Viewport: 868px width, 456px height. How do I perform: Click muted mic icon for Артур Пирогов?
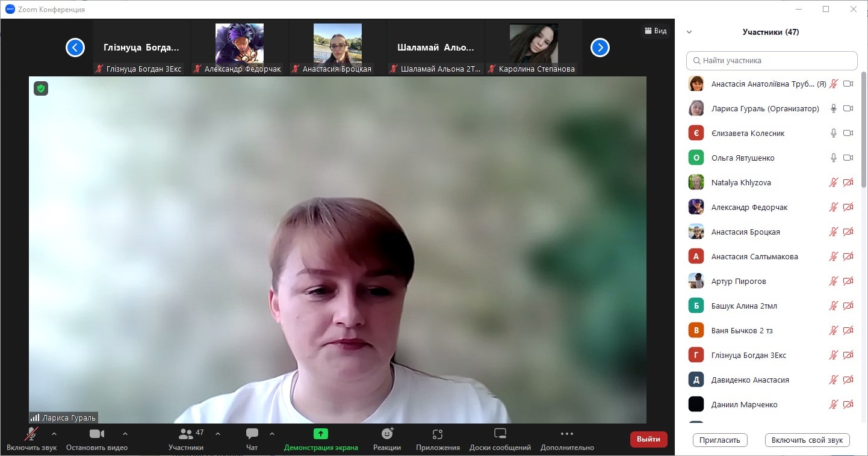click(x=834, y=281)
